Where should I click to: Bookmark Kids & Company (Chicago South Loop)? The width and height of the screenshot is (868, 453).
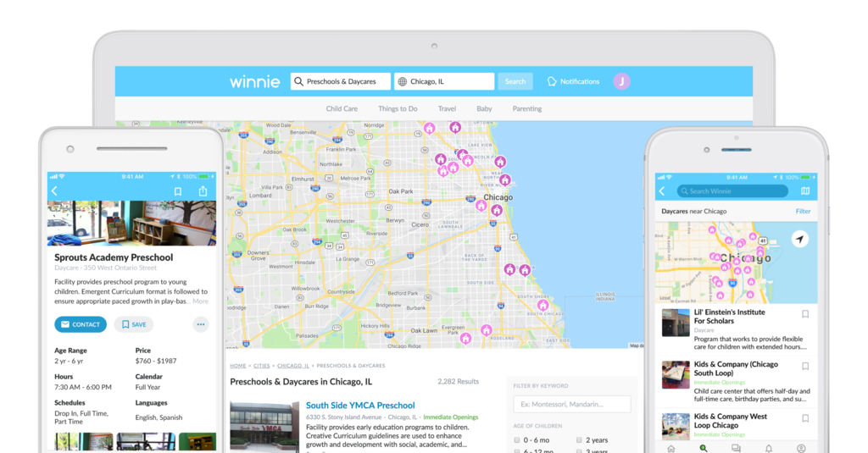805,366
